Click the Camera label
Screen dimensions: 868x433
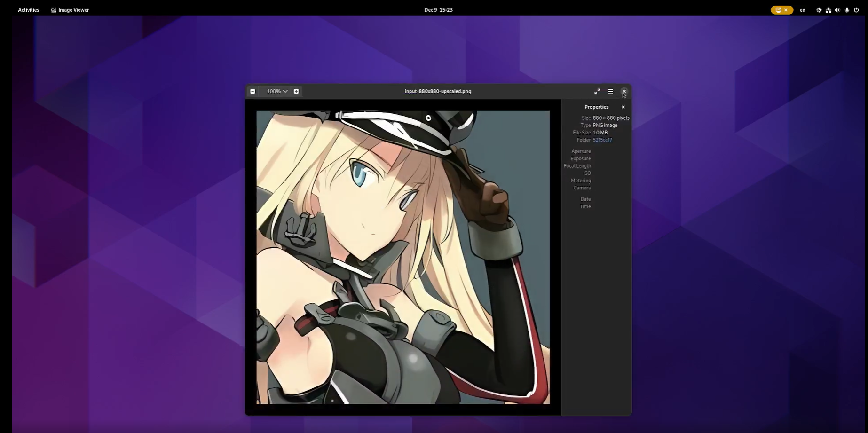point(582,188)
